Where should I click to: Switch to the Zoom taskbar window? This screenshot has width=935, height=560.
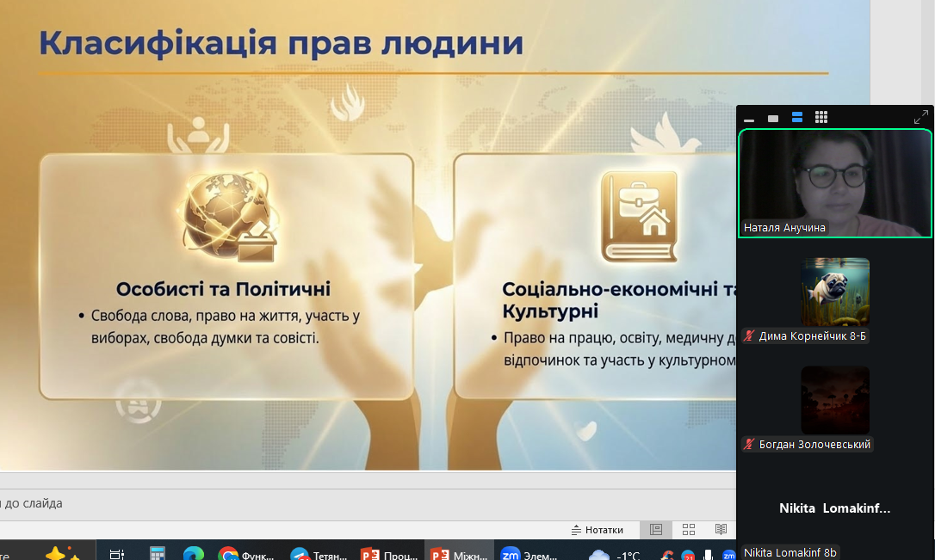529,555
